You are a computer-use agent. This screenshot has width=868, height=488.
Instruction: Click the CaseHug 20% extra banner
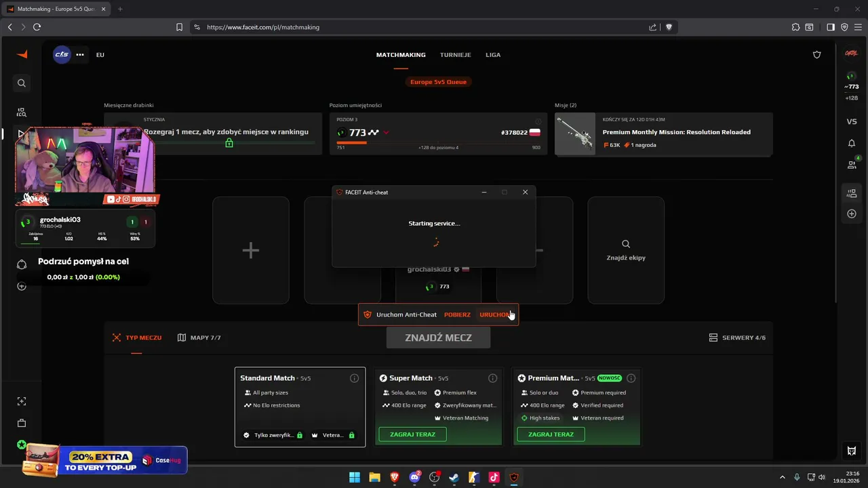point(104,460)
